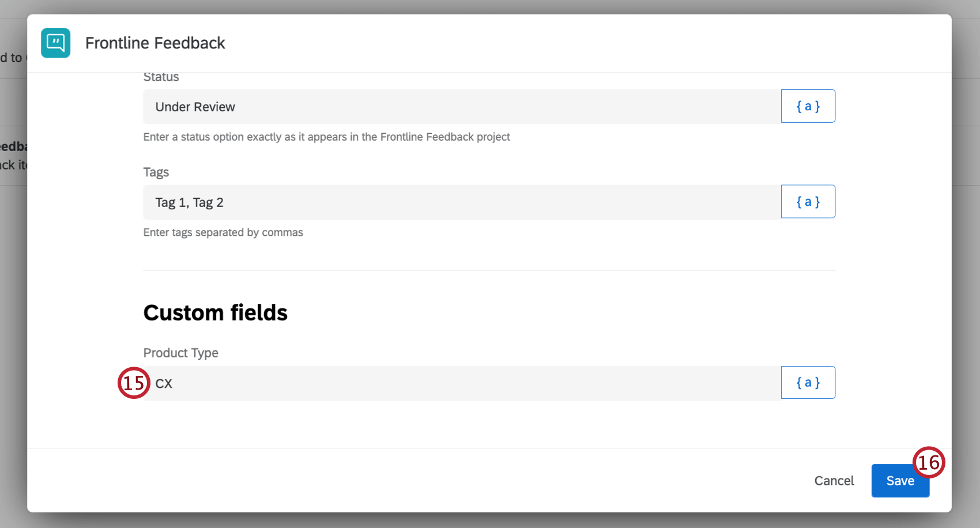The image size is (980, 528).
Task: Select the Status field label
Action: tap(161, 77)
